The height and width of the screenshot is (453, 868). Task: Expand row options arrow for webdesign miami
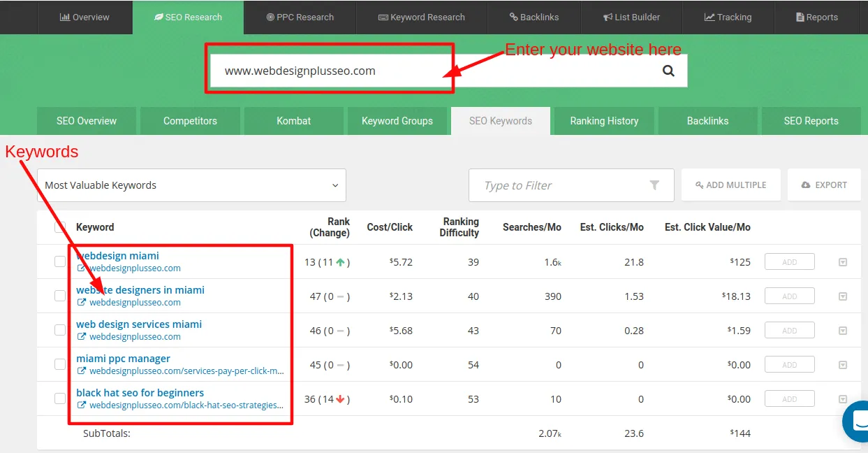842,262
